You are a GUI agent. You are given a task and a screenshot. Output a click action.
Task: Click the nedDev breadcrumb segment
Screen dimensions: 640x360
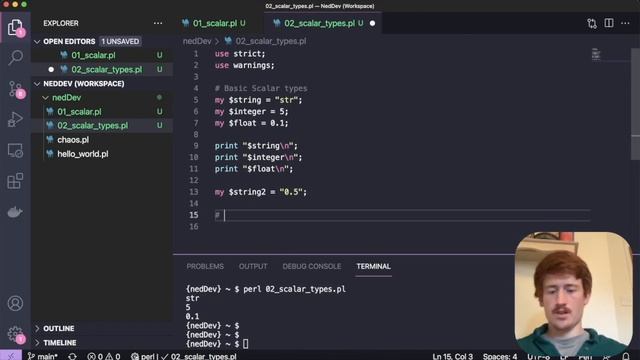pyautogui.click(x=197, y=41)
